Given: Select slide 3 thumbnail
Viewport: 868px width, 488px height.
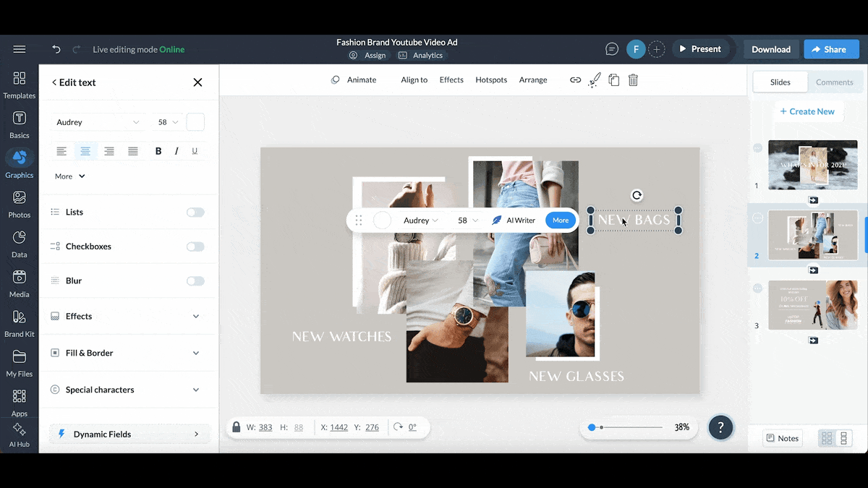Looking at the screenshot, I should [x=812, y=305].
